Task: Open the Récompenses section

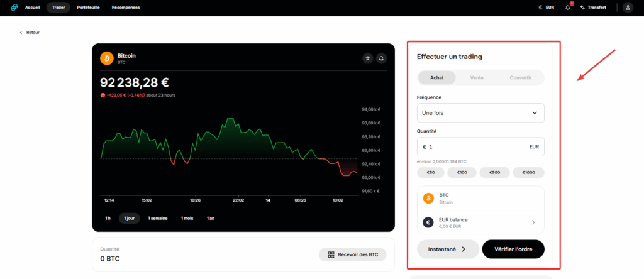Action: [126, 8]
